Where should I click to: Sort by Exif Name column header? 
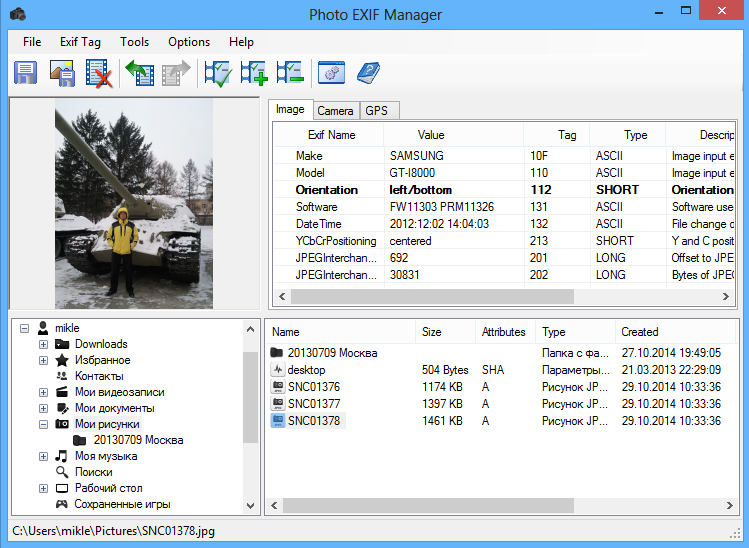pyautogui.click(x=329, y=135)
